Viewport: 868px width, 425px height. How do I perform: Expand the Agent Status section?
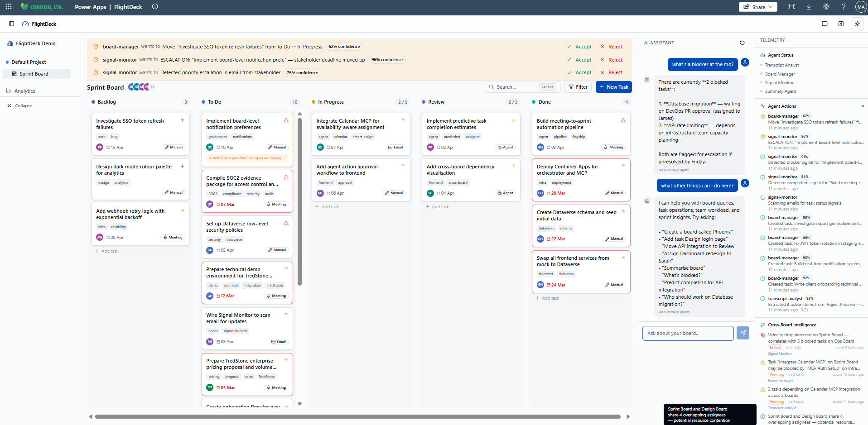(780, 55)
